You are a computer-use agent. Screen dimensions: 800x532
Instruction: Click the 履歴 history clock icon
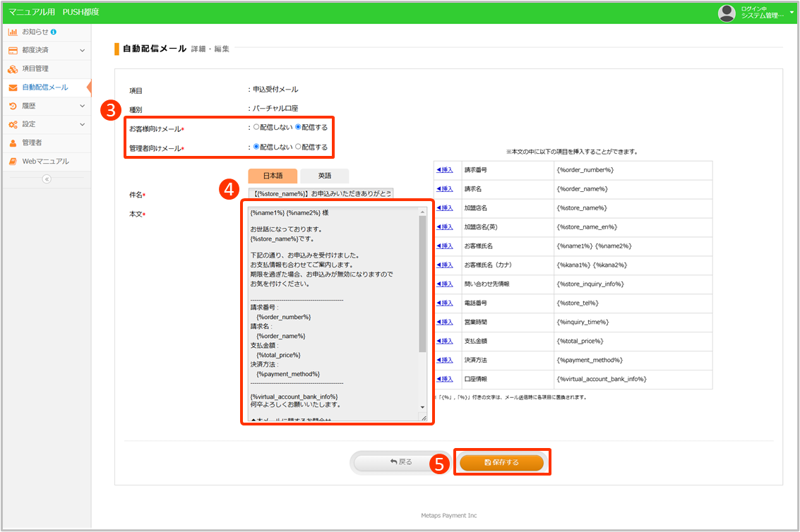pyautogui.click(x=13, y=106)
